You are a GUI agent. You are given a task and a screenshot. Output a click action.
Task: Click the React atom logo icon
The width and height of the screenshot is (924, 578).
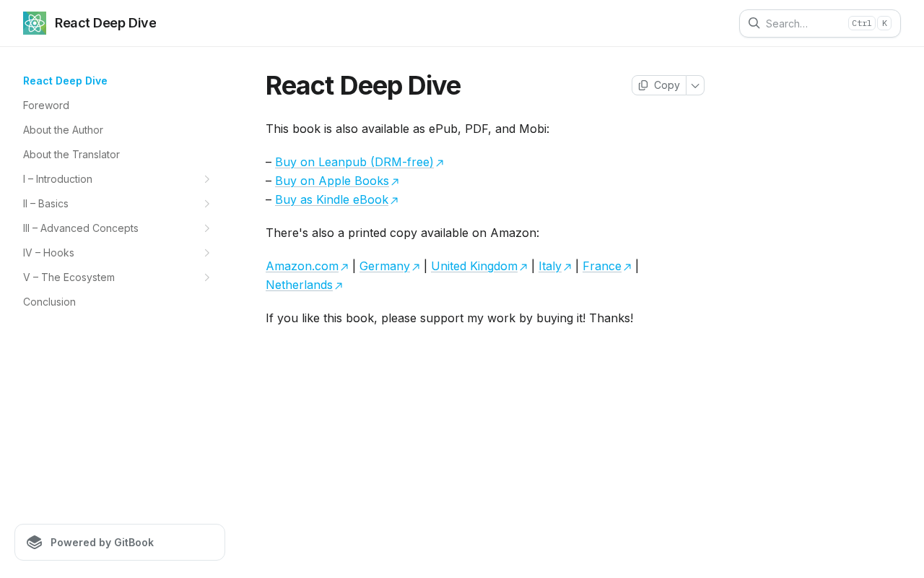[x=35, y=23]
